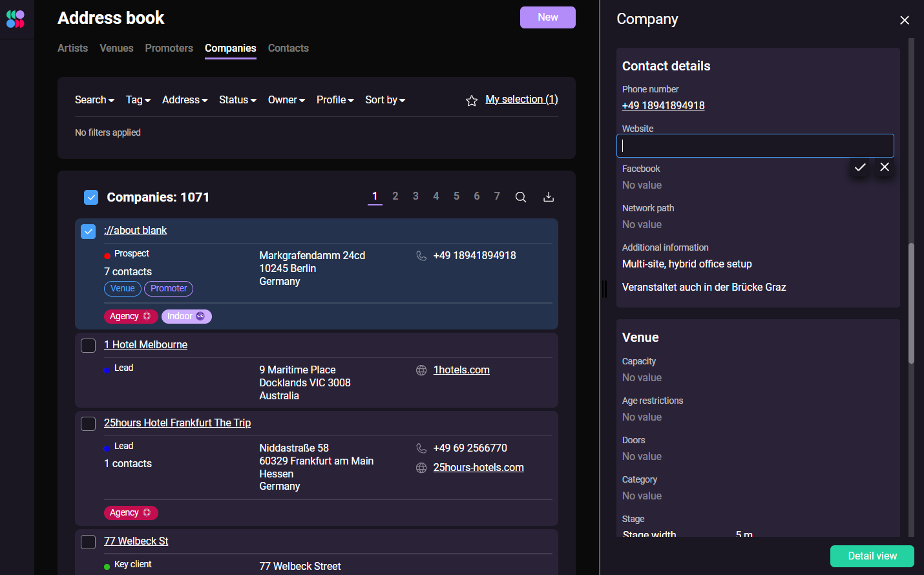The height and width of the screenshot is (575, 924).
Task: Click the Website input field
Action: [x=755, y=146]
